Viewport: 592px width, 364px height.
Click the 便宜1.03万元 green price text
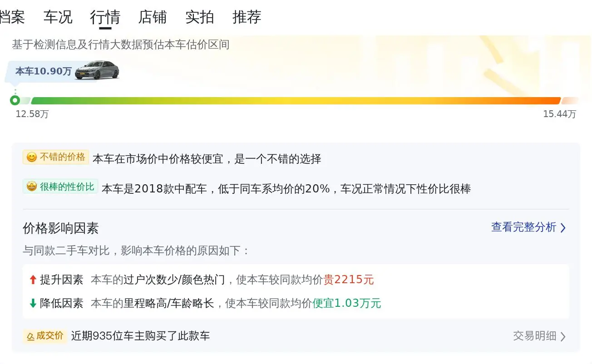tap(347, 303)
